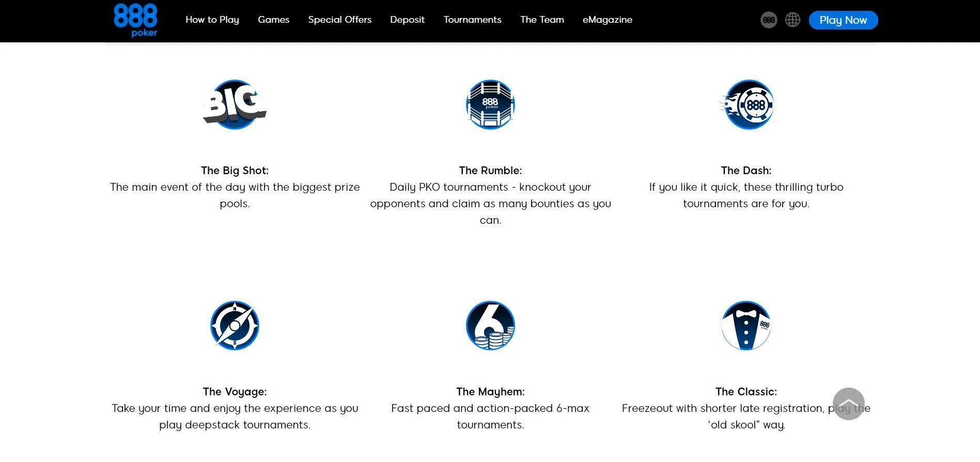Click The Dash flaming chip icon

click(746, 104)
